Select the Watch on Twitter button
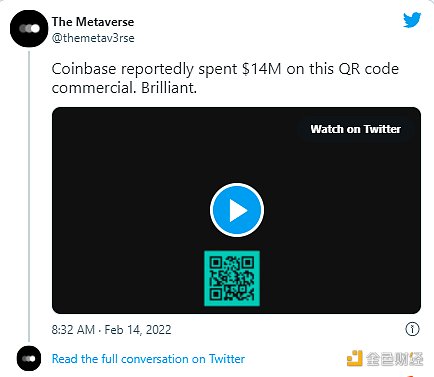 (355, 129)
